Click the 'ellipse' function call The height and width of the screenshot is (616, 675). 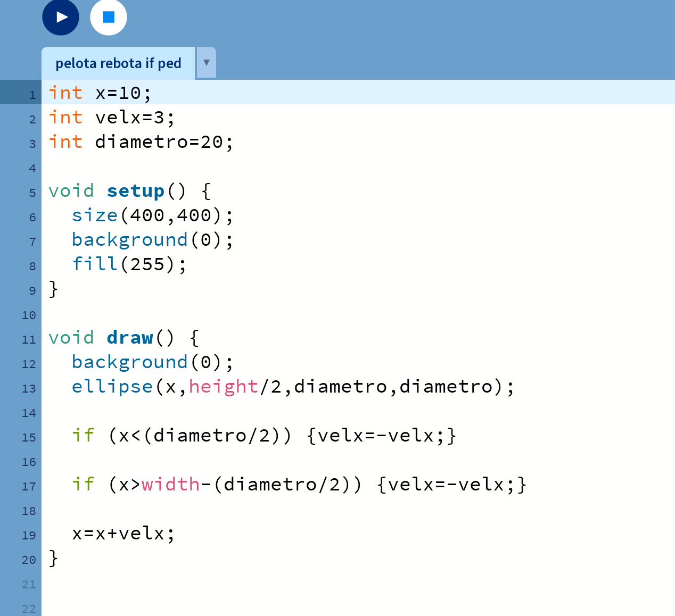(112, 387)
